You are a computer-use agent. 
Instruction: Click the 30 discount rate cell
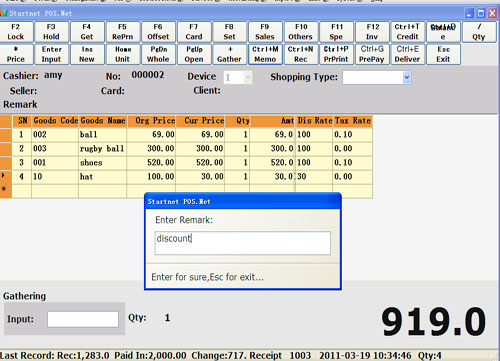click(314, 177)
